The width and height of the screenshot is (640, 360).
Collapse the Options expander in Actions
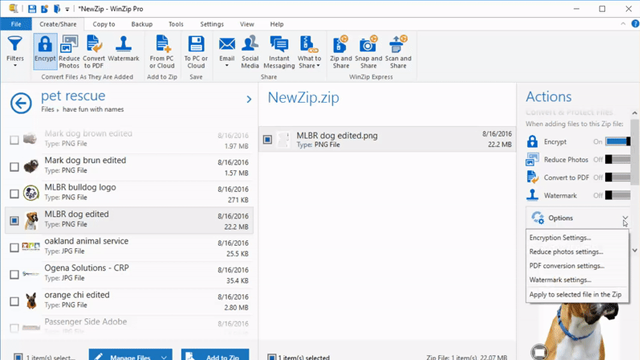click(625, 218)
